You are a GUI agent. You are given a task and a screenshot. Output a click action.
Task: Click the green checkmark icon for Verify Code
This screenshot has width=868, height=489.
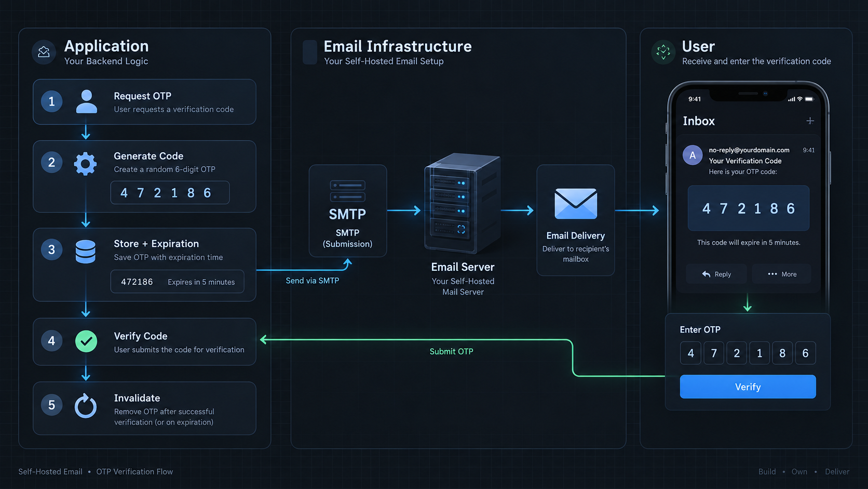(86, 341)
